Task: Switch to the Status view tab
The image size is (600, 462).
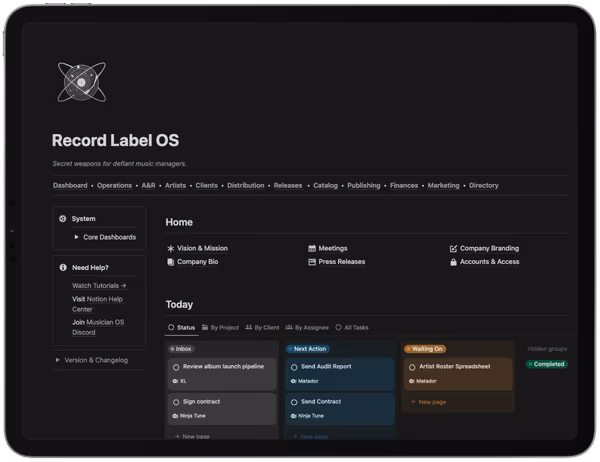Action: pyautogui.click(x=182, y=328)
